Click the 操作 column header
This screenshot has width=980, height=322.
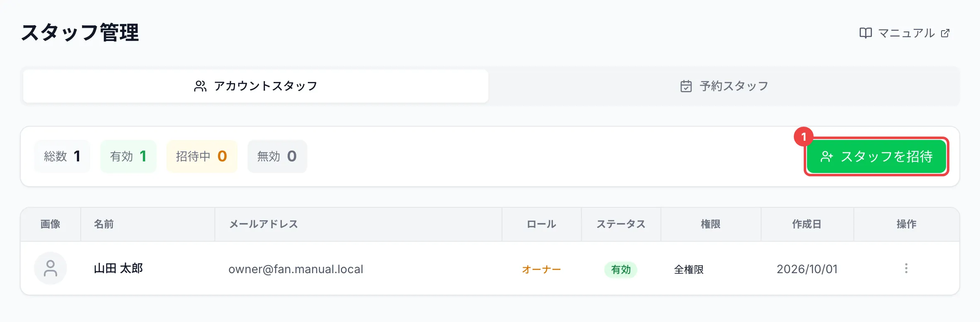tap(906, 224)
